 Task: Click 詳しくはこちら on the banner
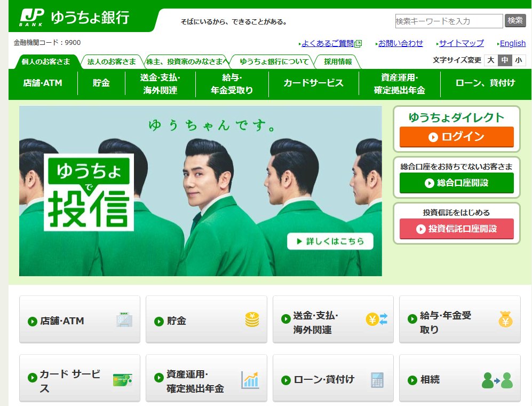(330, 241)
